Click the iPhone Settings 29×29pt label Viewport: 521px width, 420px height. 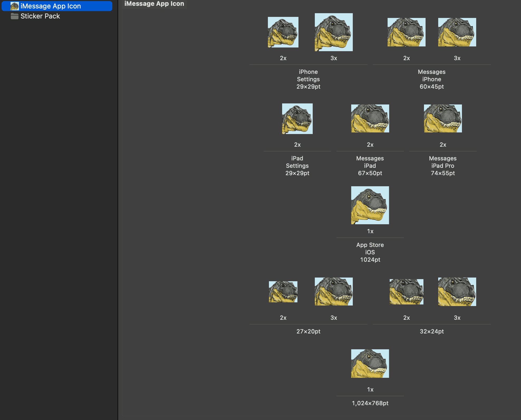[308, 79]
